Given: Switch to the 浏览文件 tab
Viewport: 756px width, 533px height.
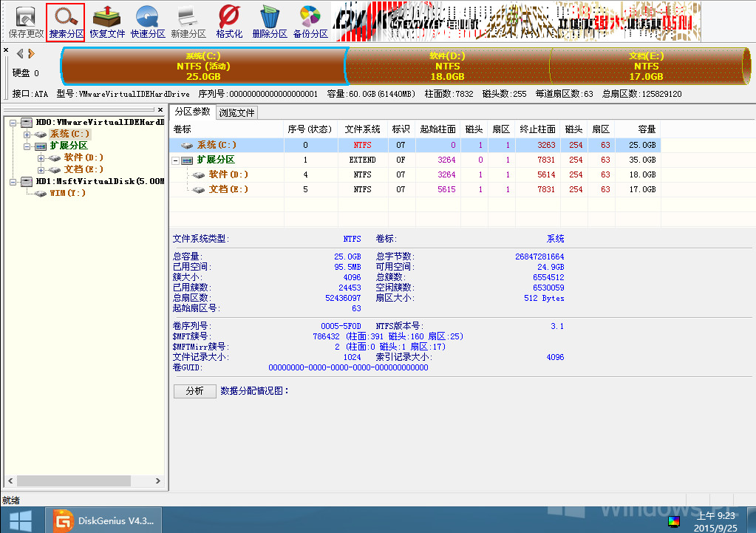Looking at the screenshot, I should click(236, 112).
